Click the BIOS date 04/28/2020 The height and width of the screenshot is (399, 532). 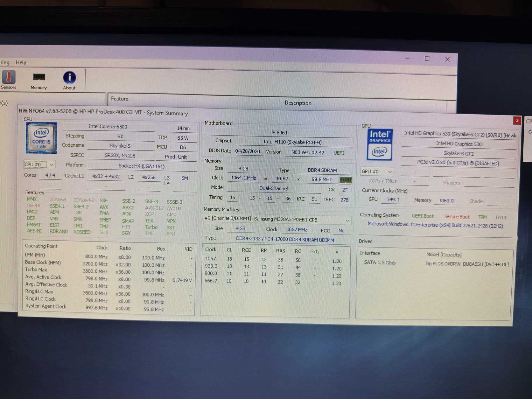pyautogui.click(x=248, y=151)
